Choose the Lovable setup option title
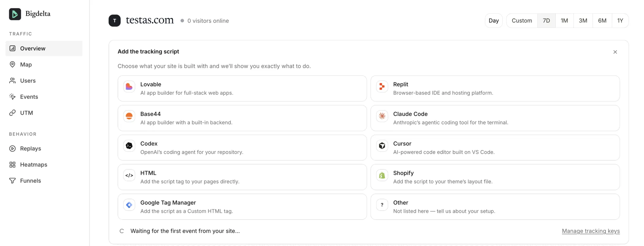The height and width of the screenshot is (246, 644). (x=151, y=84)
